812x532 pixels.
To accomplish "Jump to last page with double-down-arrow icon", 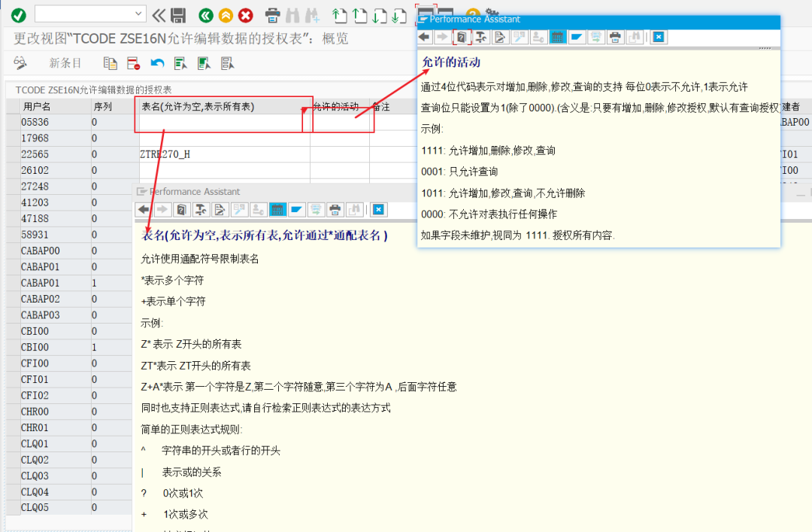I will click(x=399, y=16).
